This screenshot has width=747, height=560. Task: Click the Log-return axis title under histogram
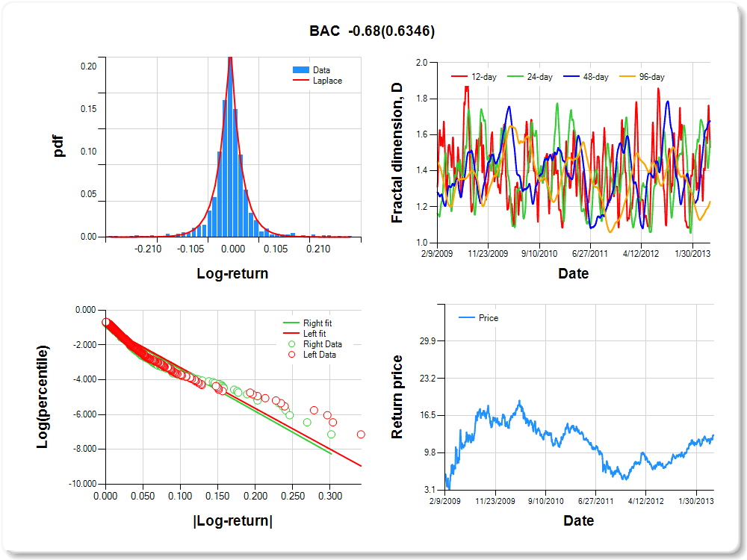[232, 273]
